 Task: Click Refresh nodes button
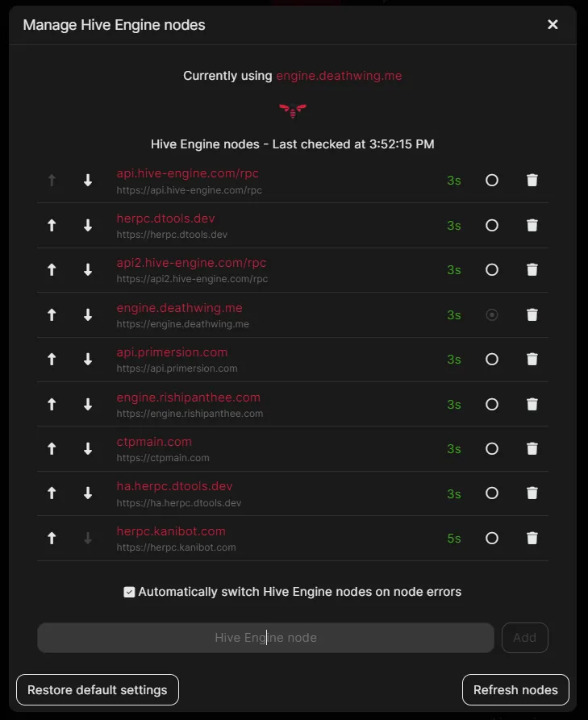[x=515, y=689]
